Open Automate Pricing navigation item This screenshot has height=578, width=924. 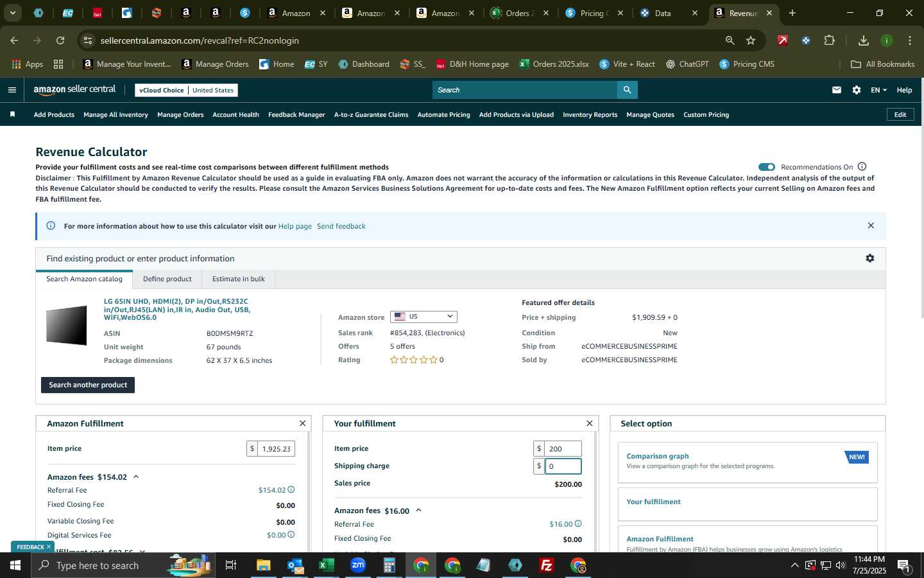[x=443, y=114]
